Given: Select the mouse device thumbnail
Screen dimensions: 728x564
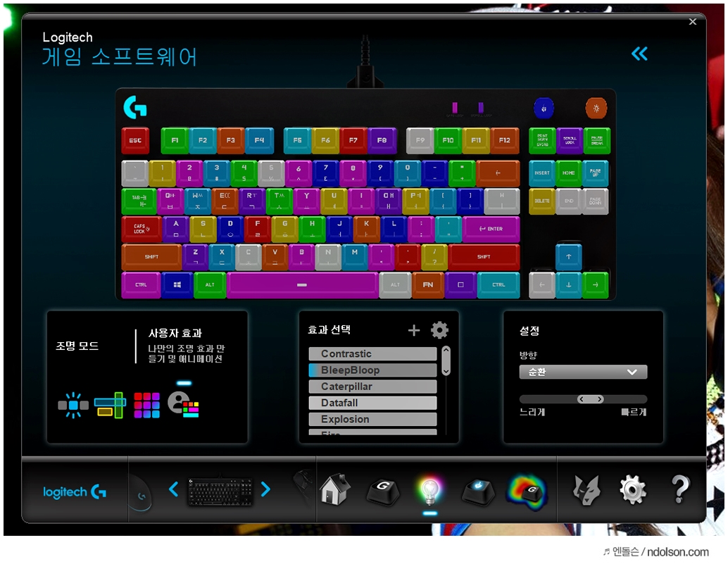Looking at the screenshot, I should coord(140,494).
